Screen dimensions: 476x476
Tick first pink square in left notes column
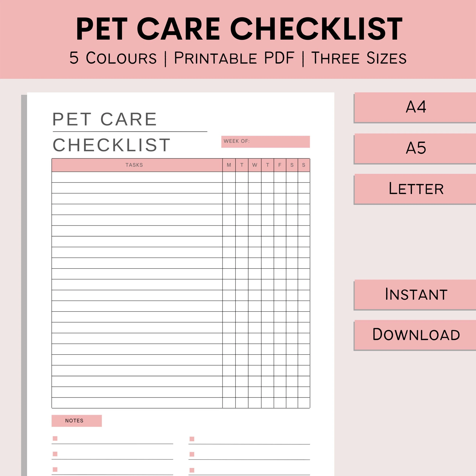(x=55, y=438)
